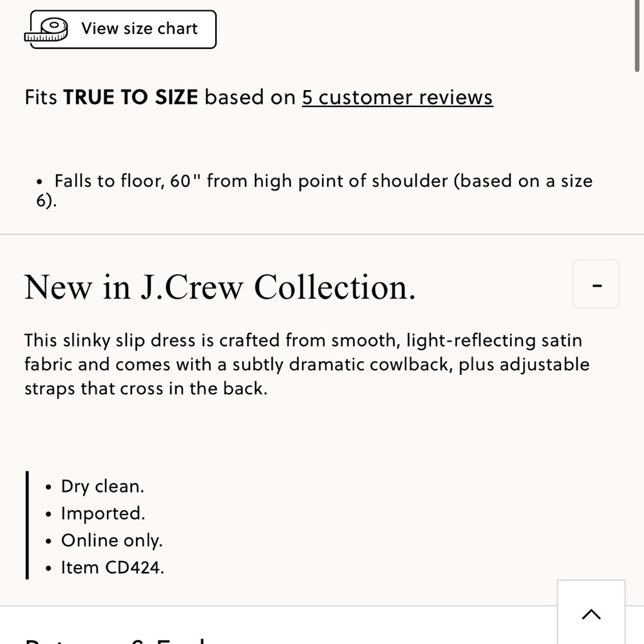Click the Falls to floor length bullet

[315, 191]
